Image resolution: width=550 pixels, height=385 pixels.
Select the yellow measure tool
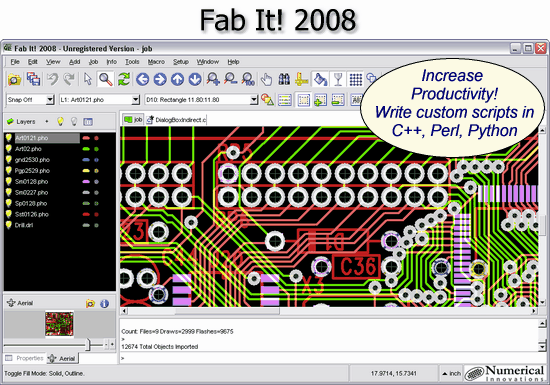(301, 79)
